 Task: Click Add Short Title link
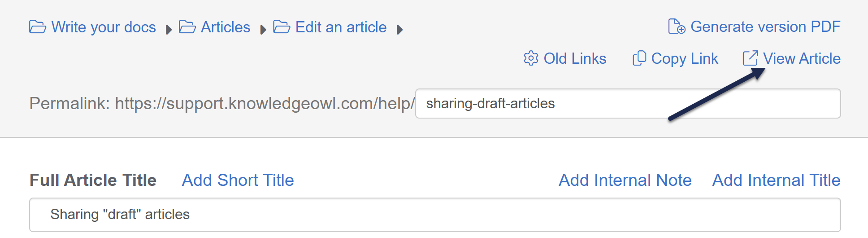pos(238,180)
